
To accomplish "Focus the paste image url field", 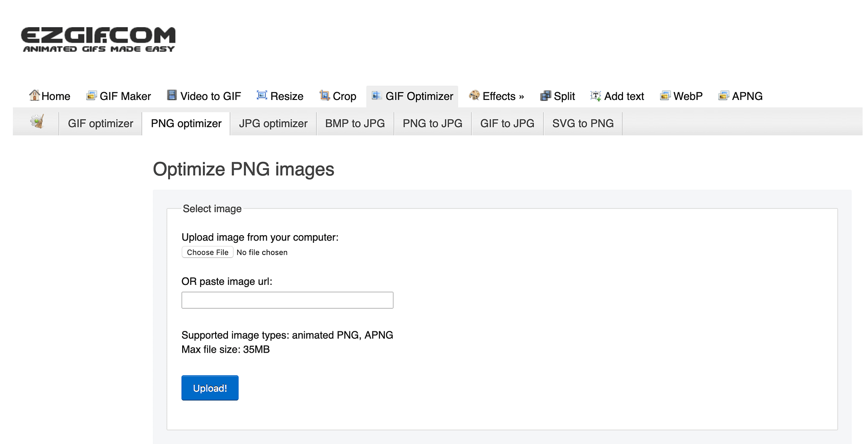I will (287, 300).
